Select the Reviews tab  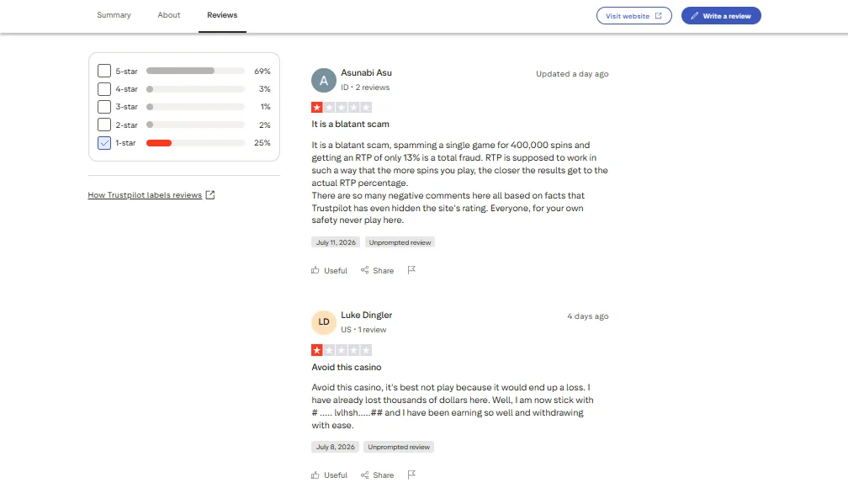click(x=222, y=15)
